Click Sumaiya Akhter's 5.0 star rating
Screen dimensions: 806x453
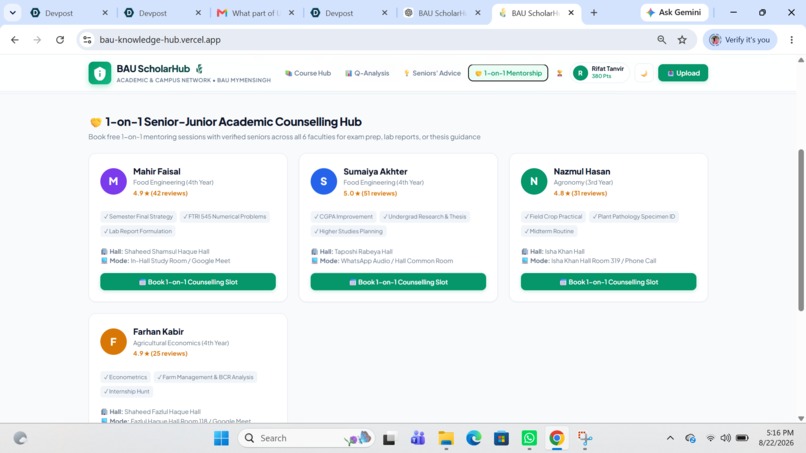(370, 193)
